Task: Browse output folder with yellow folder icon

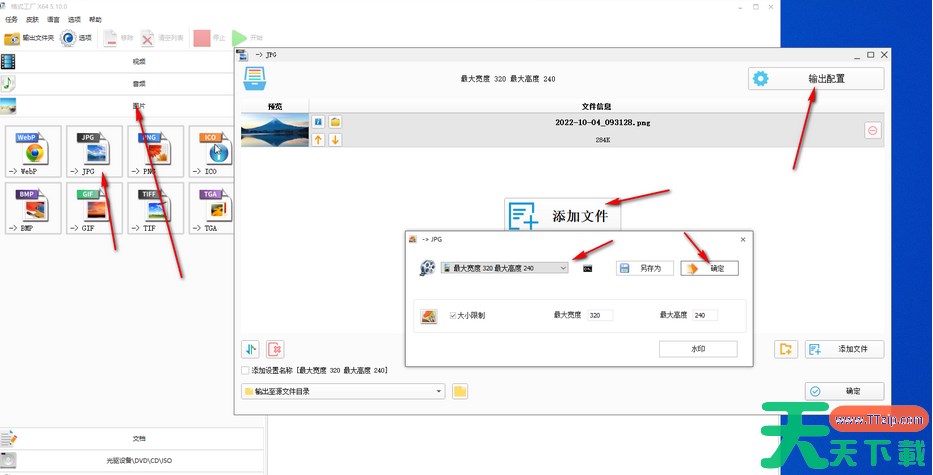Action: tap(460, 392)
